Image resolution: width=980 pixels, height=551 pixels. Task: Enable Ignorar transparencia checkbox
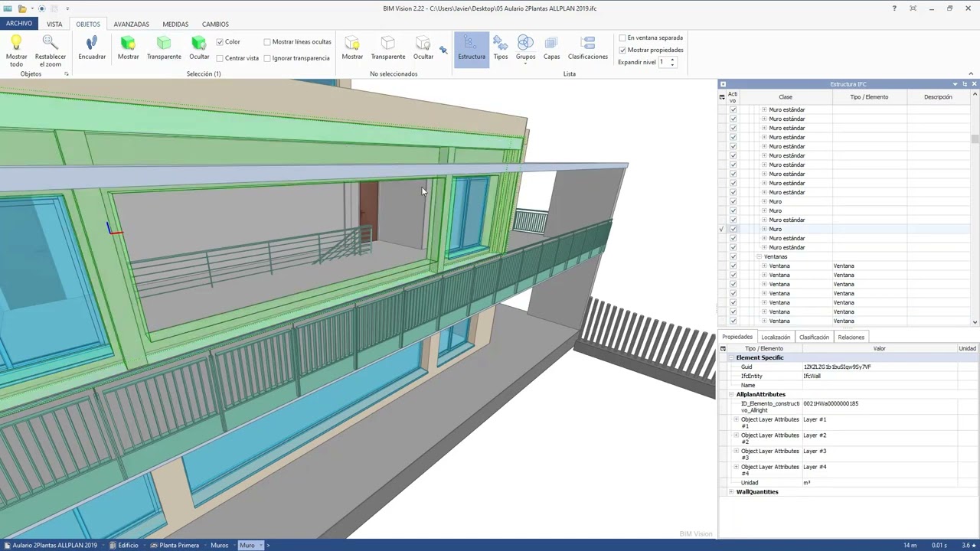(x=267, y=58)
